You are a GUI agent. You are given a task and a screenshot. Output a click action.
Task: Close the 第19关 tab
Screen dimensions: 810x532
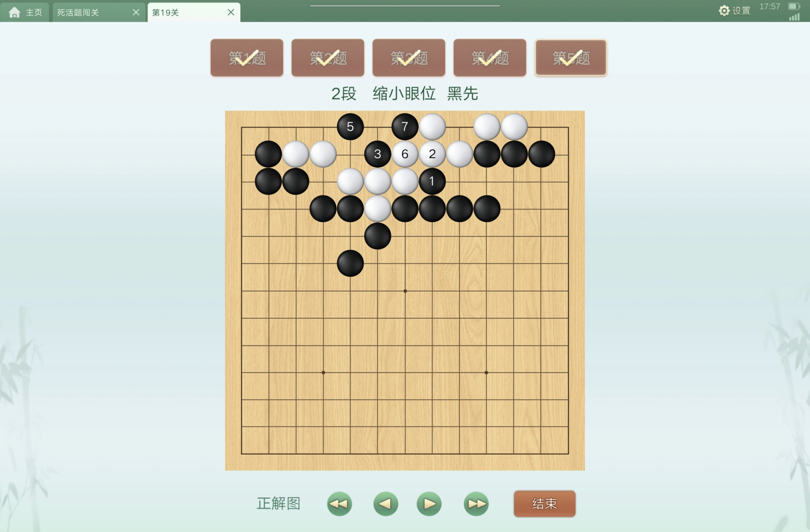click(x=231, y=12)
